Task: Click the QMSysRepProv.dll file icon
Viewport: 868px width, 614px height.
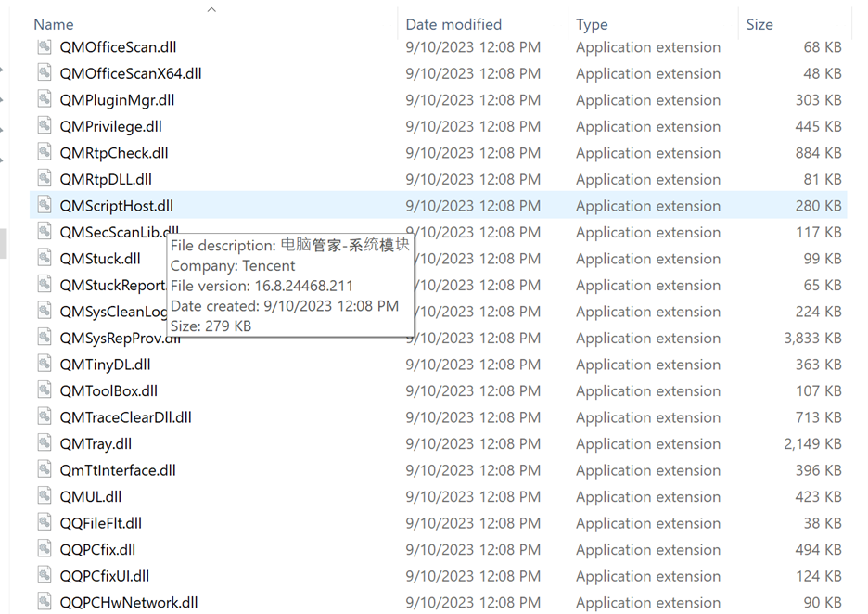Action: coord(45,338)
